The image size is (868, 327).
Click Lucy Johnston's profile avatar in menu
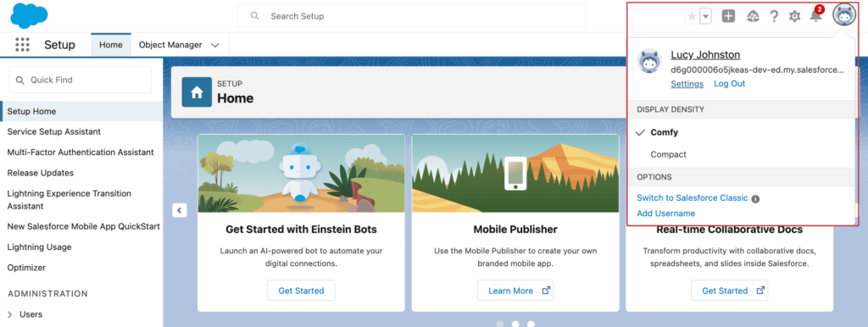(650, 60)
